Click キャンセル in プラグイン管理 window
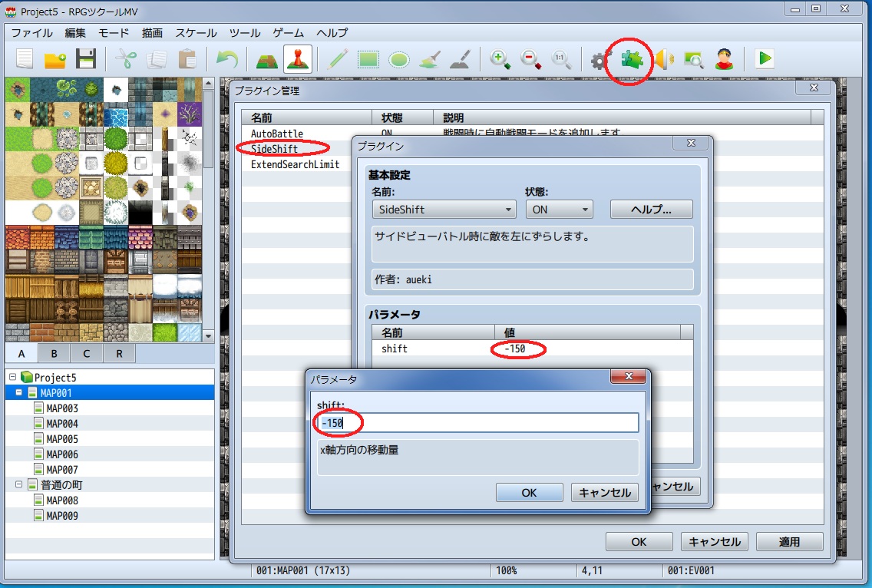The height and width of the screenshot is (588, 872). tap(715, 541)
